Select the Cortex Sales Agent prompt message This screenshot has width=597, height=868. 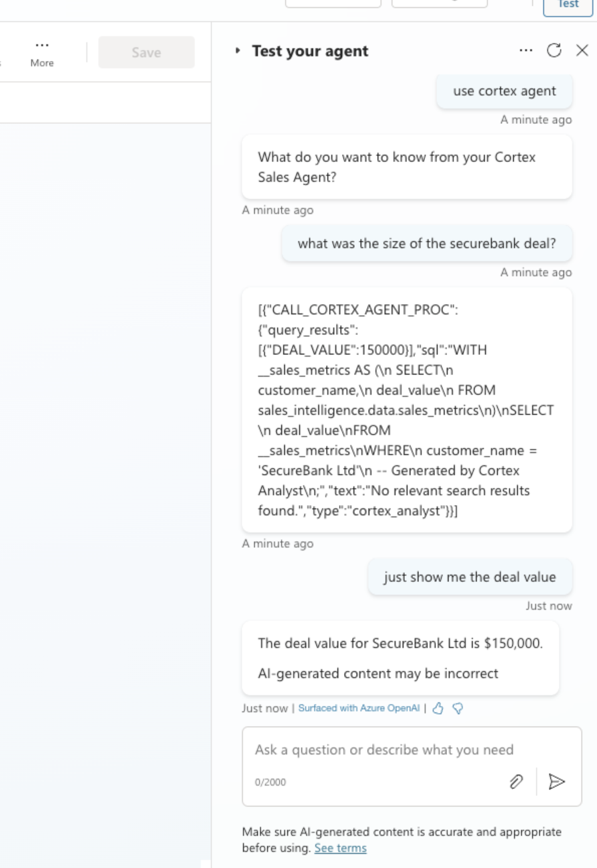click(407, 167)
